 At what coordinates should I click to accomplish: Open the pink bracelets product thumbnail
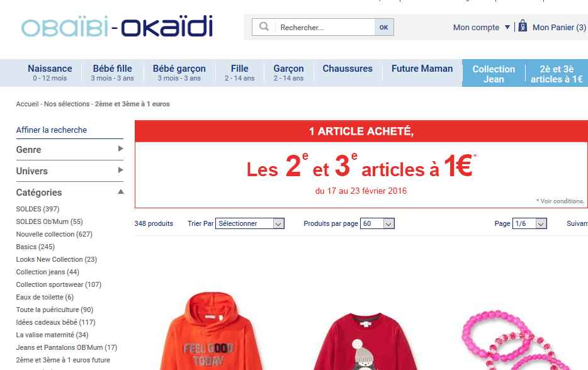(516, 339)
